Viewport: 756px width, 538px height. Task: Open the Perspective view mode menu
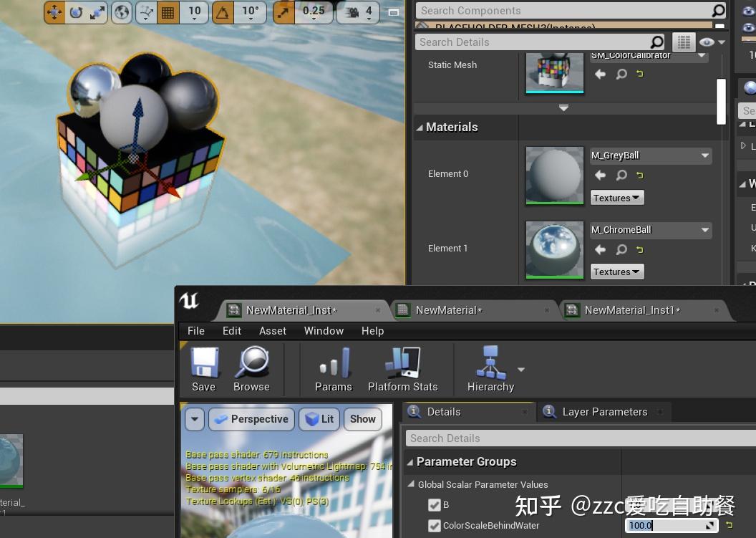[251, 419]
